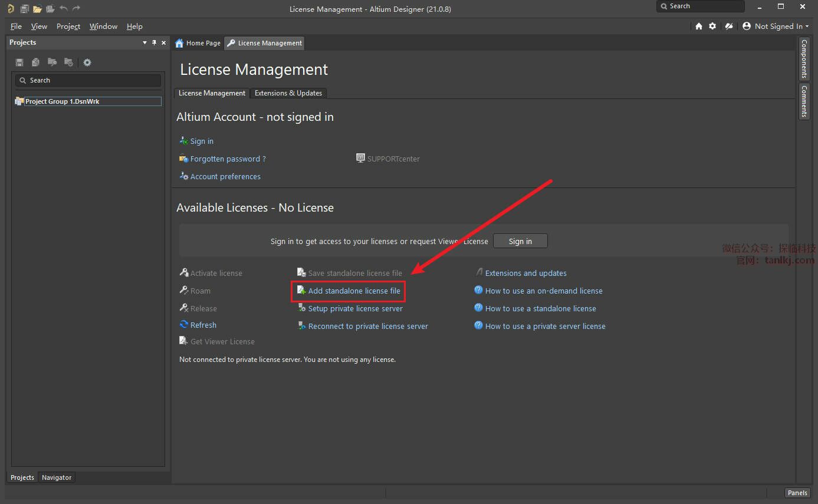This screenshot has width=818, height=504.
Task: Open the File menu
Action: tap(16, 27)
